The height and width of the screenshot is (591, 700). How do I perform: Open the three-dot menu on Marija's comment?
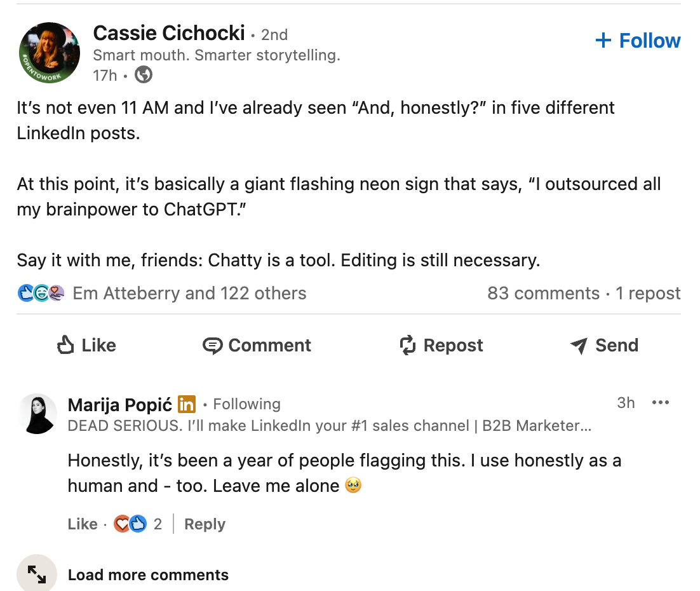tap(661, 402)
